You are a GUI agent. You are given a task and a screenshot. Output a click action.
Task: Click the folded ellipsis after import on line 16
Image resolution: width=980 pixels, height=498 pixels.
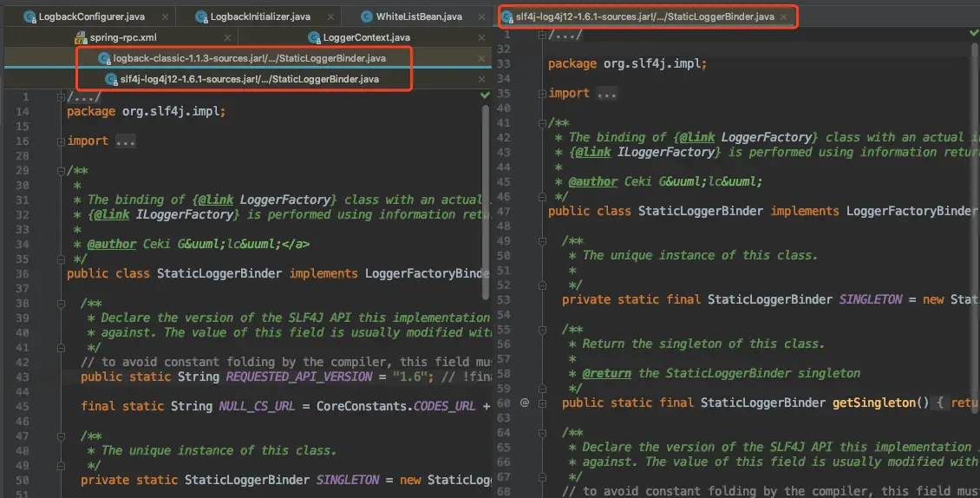(125, 141)
